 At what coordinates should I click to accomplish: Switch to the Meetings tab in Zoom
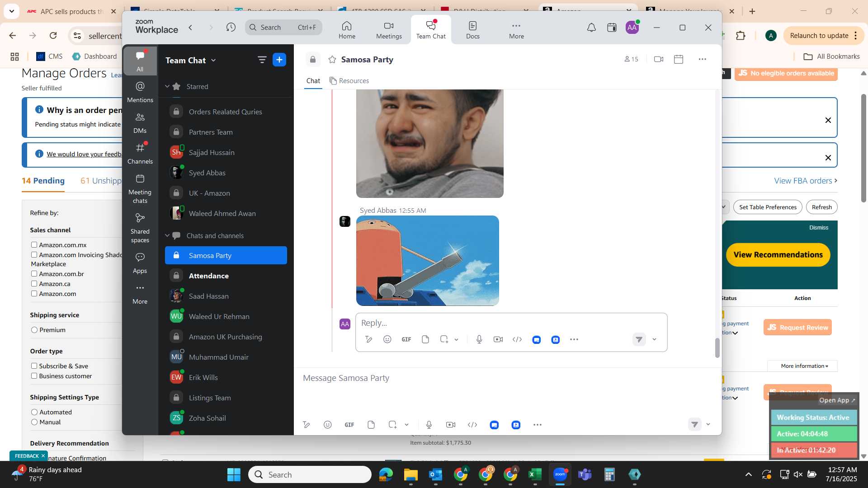[389, 30]
